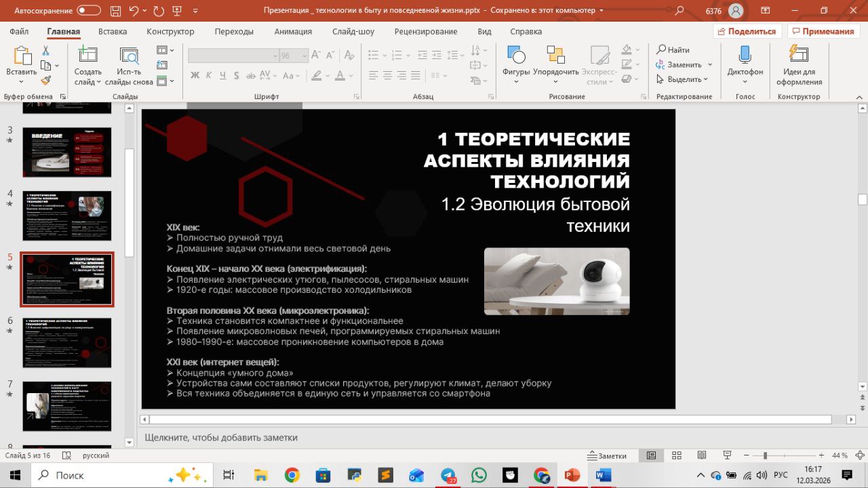Click the Cut scissors icon
The height and width of the screenshot is (488, 868).
pyautogui.click(x=45, y=51)
